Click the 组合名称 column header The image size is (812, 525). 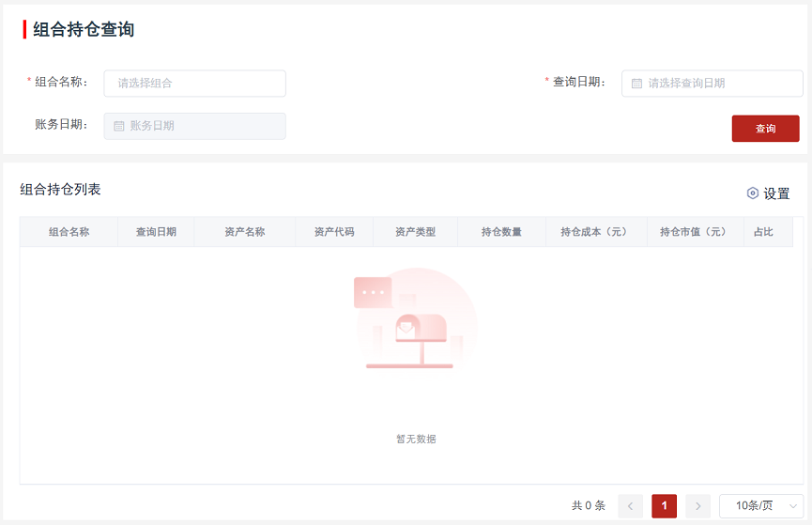tap(69, 232)
